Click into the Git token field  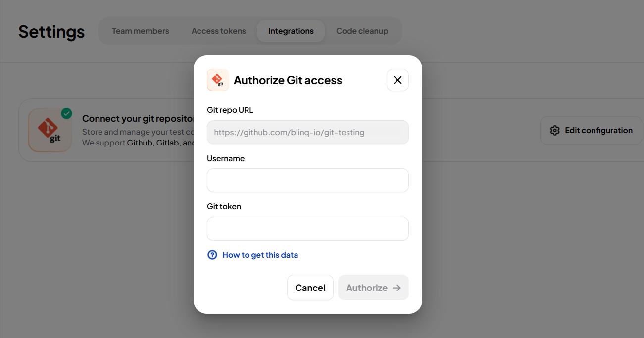pos(307,229)
